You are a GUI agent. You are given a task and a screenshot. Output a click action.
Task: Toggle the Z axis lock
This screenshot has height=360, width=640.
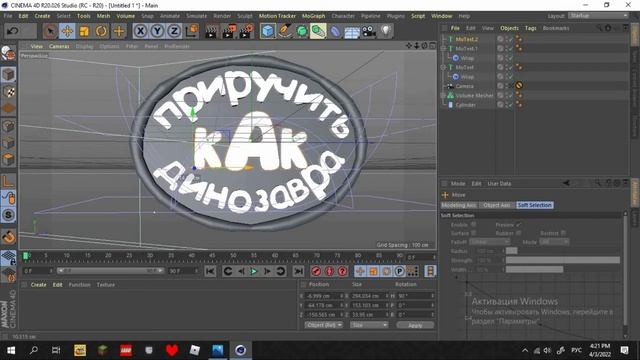coord(174,31)
